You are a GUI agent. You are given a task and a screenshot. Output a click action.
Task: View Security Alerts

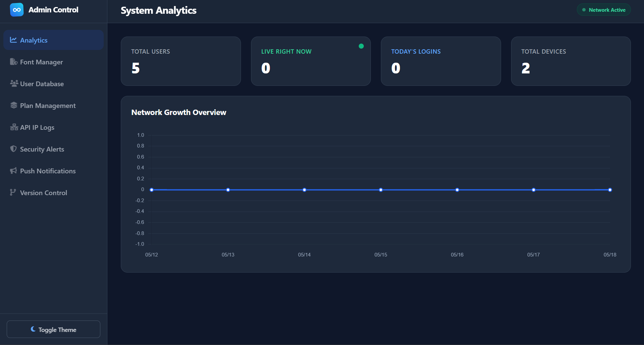pos(53,149)
